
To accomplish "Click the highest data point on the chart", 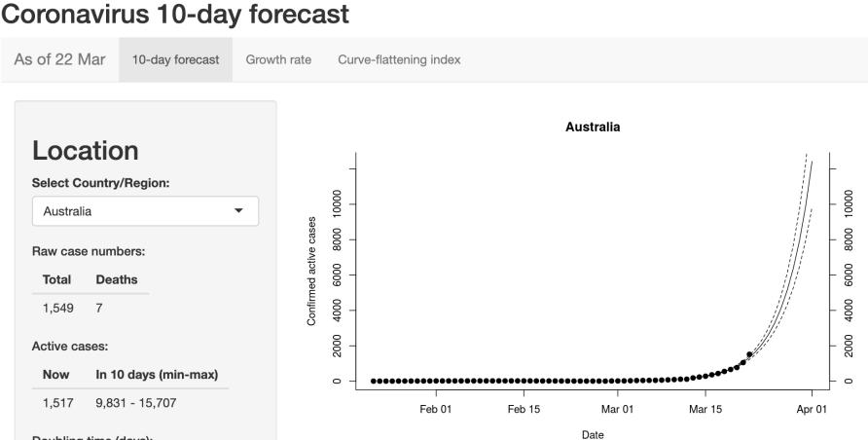I will [749, 354].
